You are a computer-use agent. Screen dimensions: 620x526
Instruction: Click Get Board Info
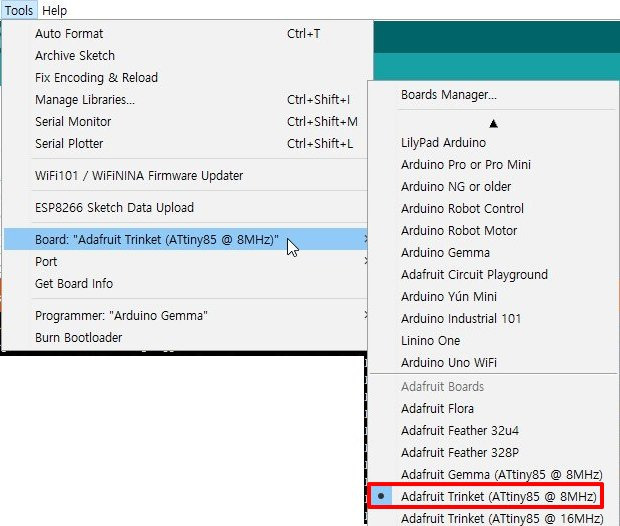(186, 284)
